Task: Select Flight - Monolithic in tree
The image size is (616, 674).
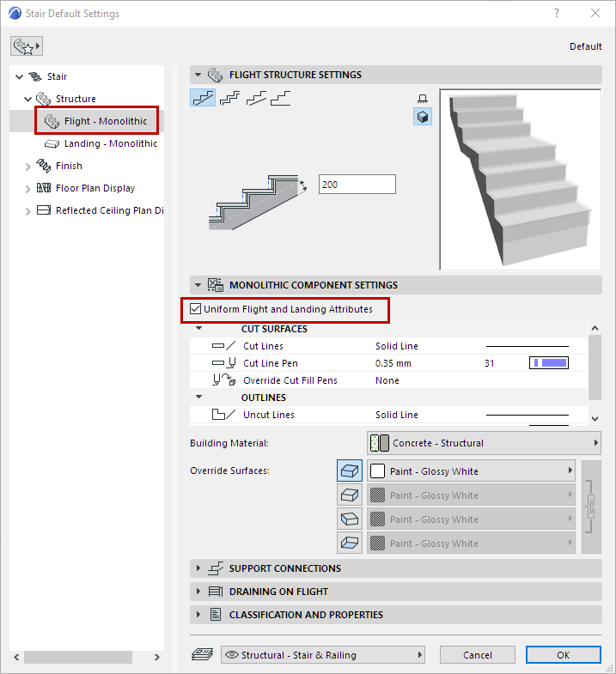Action: coord(106,121)
